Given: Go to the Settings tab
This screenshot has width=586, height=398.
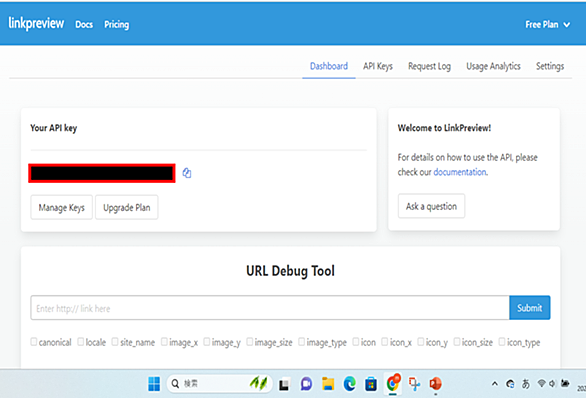Looking at the screenshot, I should click(x=550, y=66).
